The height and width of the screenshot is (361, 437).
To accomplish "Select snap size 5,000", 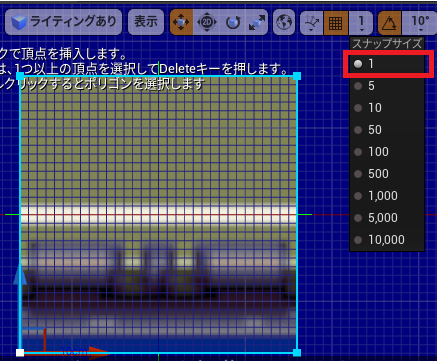I will coord(387,218).
